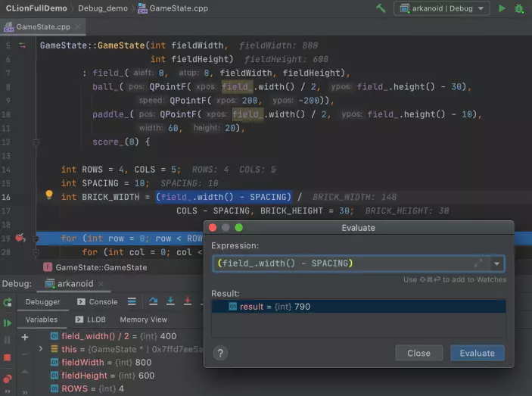Select fieldHeight variable row

(102, 376)
